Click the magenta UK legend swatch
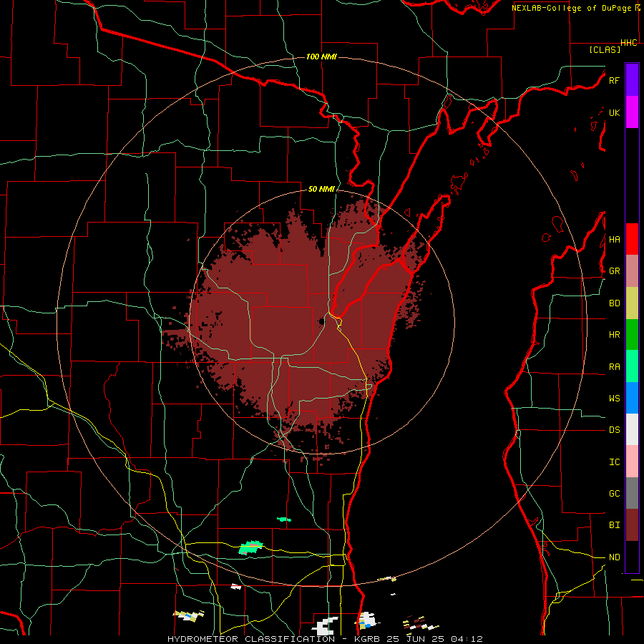This screenshot has width=644, height=644. tap(632, 112)
